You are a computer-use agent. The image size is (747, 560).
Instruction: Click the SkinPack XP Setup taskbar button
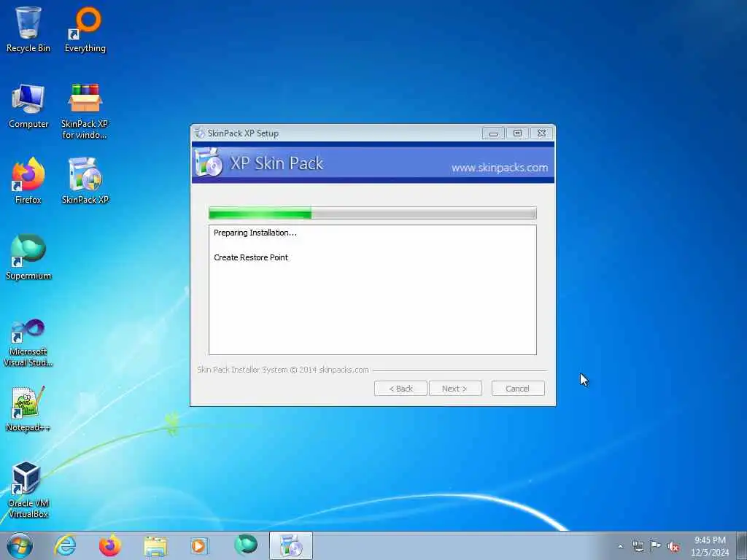(x=290, y=545)
